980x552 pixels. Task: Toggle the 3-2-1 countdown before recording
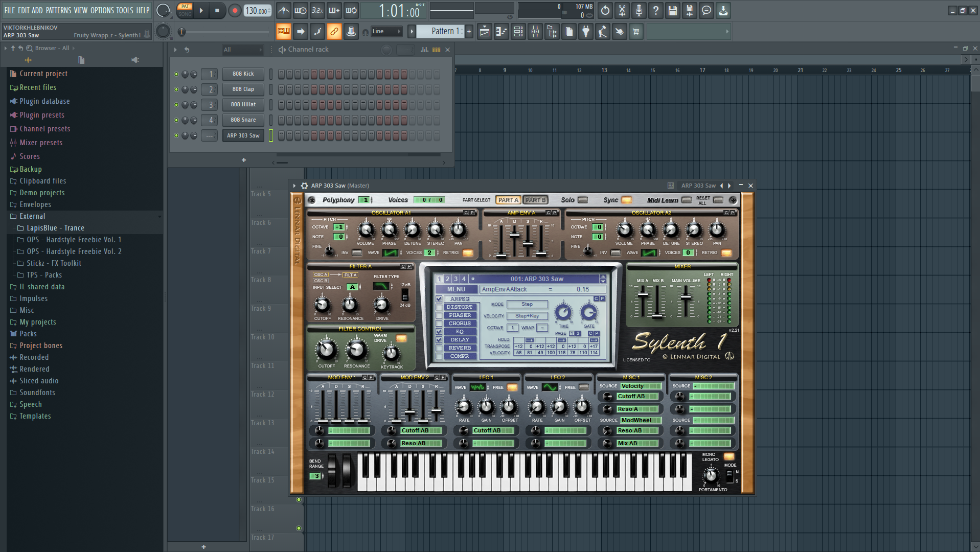coord(317,10)
